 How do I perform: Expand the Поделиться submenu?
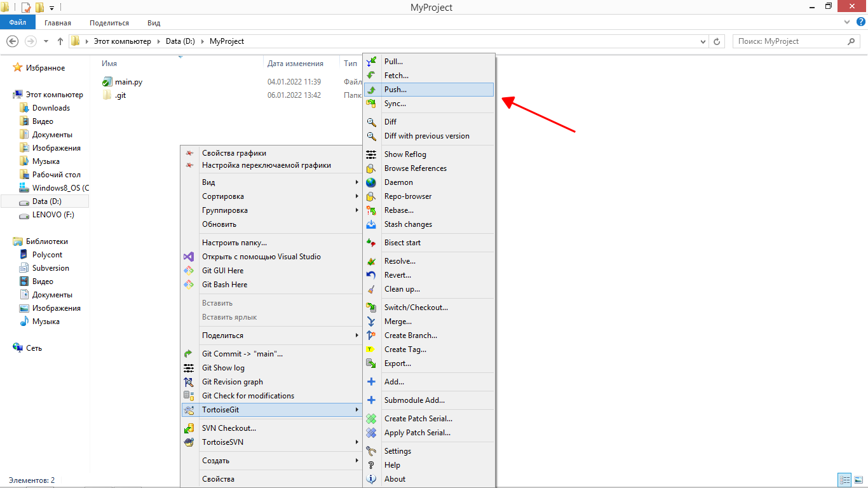pyautogui.click(x=271, y=335)
